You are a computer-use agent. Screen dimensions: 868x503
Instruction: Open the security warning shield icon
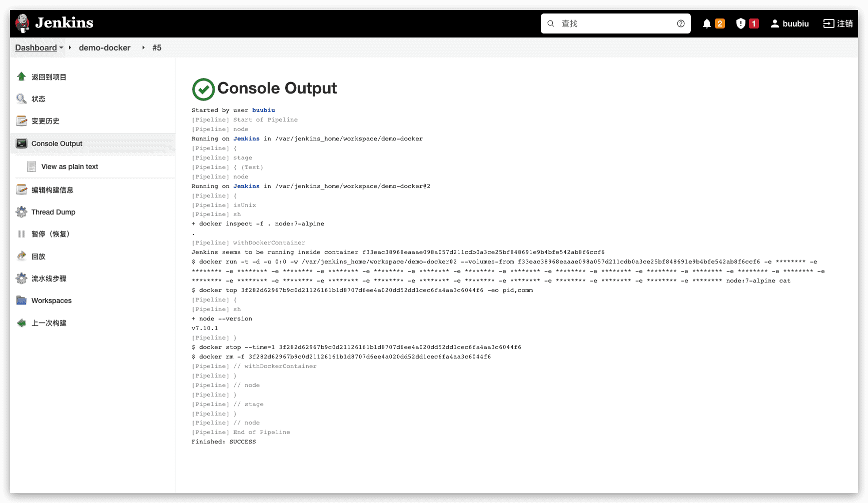click(x=740, y=23)
